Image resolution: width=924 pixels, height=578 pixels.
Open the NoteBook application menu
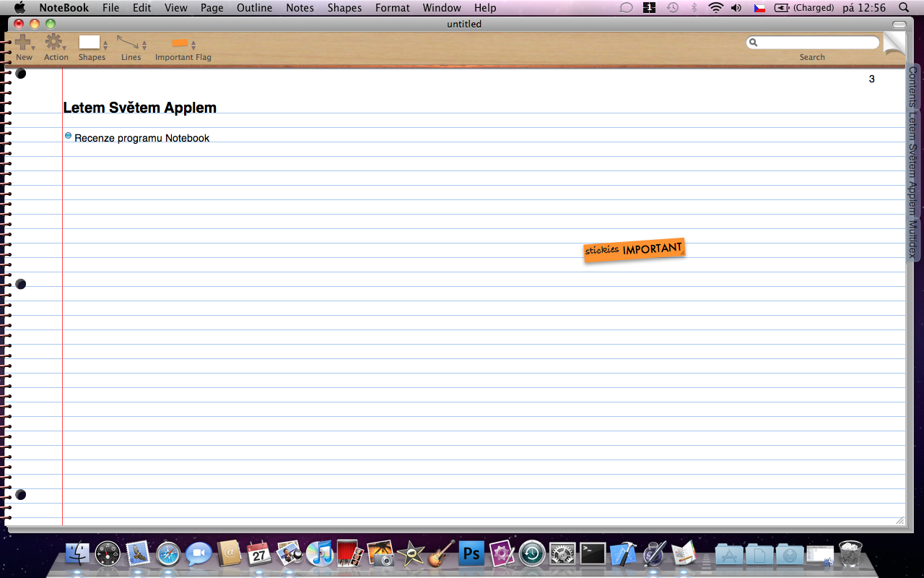coord(64,8)
